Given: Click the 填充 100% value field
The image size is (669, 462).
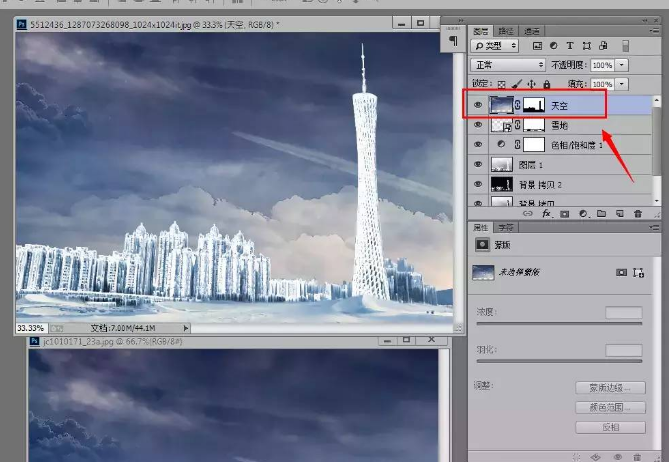Looking at the screenshot, I should (x=602, y=84).
